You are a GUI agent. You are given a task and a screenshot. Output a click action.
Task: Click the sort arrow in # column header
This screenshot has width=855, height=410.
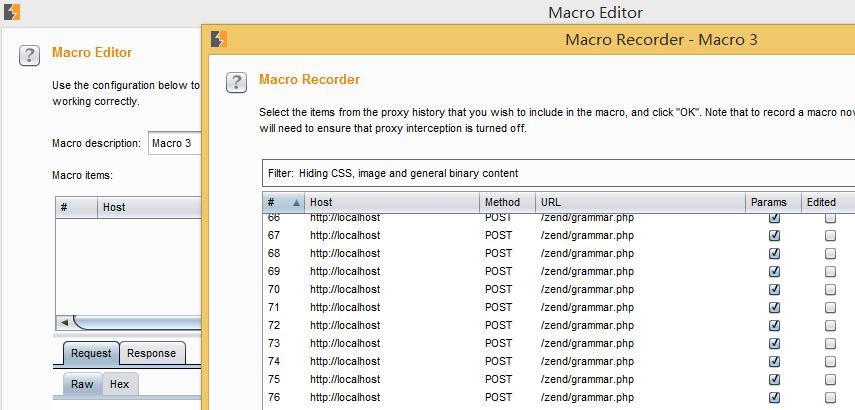(296, 202)
